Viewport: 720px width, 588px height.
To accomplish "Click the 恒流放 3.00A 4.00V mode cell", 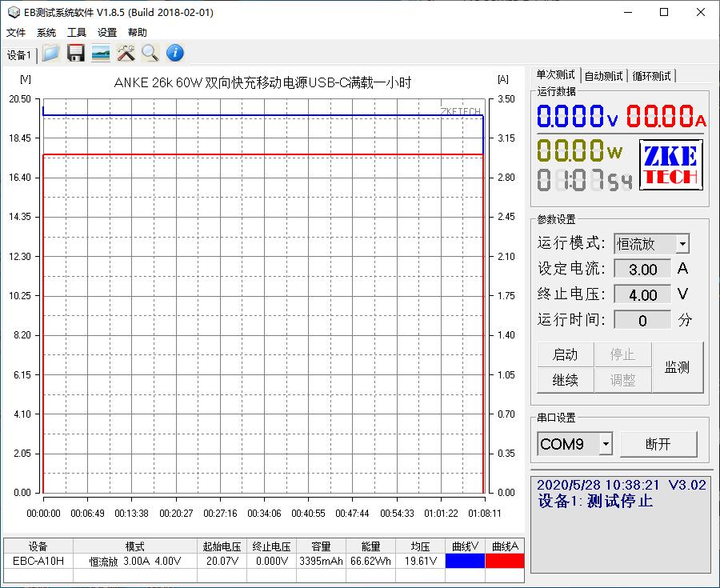I will point(135,561).
